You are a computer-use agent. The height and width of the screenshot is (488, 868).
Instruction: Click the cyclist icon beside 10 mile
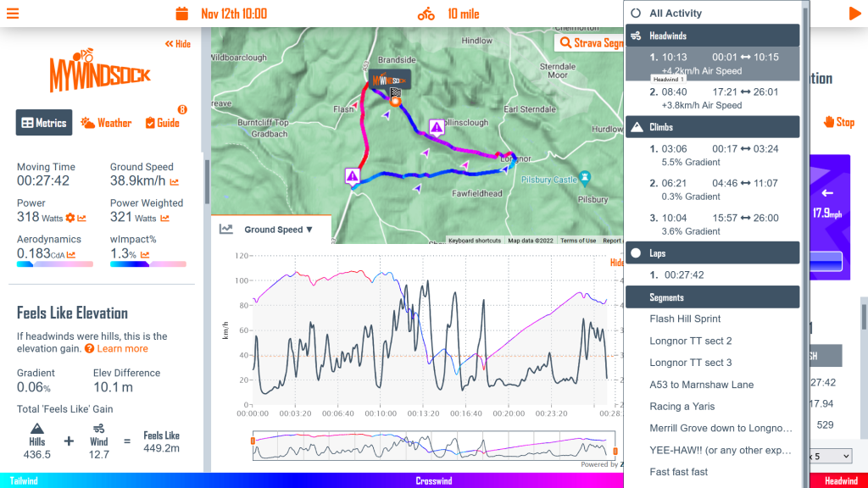click(426, 14)
